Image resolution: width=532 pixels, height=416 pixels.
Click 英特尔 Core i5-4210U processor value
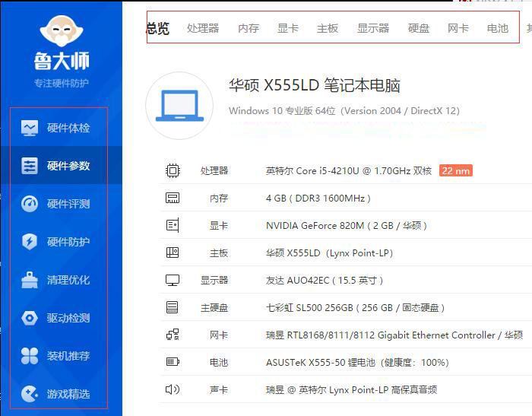(349, 170)
